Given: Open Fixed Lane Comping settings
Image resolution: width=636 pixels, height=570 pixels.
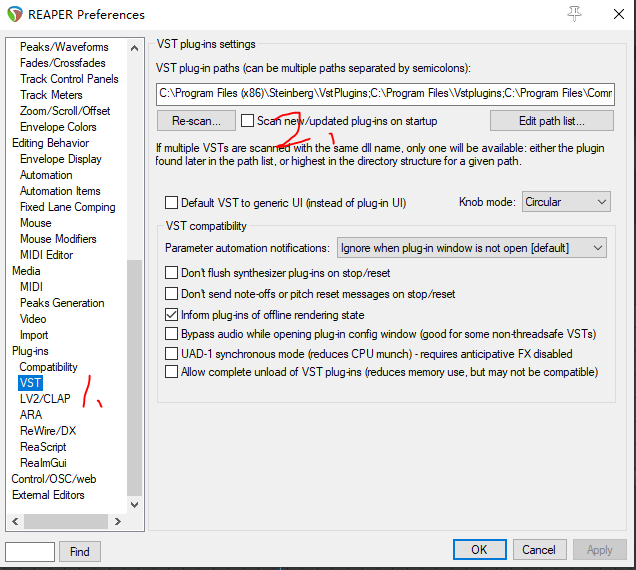Looking at the screenshot, I should pos(67,207).
